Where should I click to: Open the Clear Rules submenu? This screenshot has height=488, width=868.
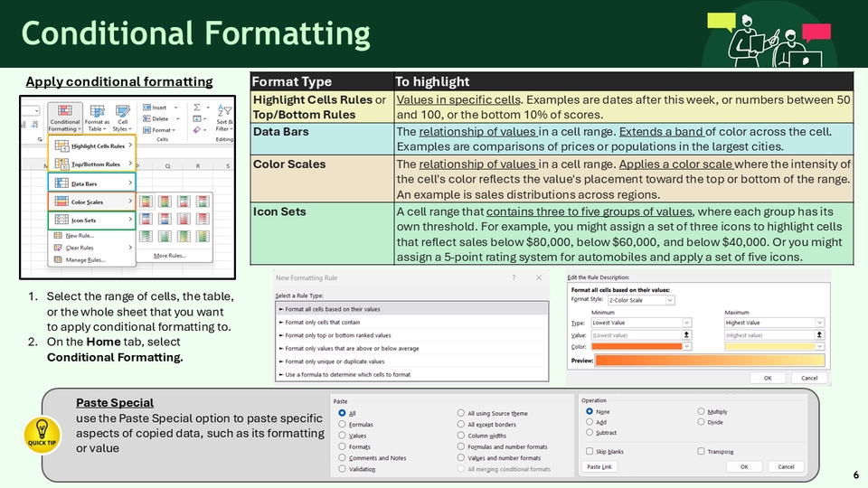92,248
